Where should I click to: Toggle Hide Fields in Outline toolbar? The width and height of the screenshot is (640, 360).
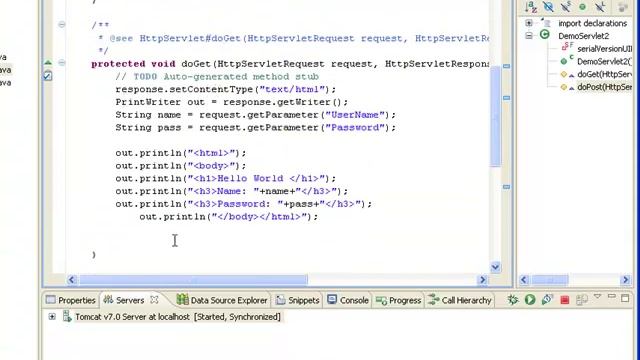click(548, 7)
